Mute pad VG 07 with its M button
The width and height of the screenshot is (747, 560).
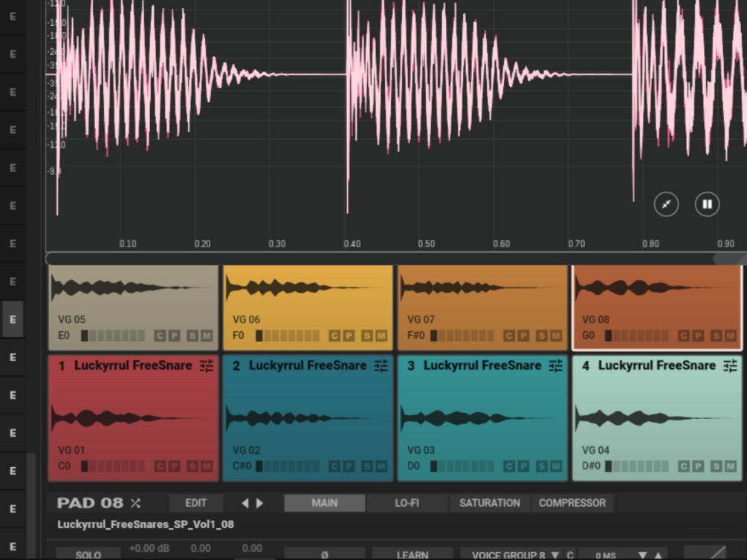click(556, 336)
